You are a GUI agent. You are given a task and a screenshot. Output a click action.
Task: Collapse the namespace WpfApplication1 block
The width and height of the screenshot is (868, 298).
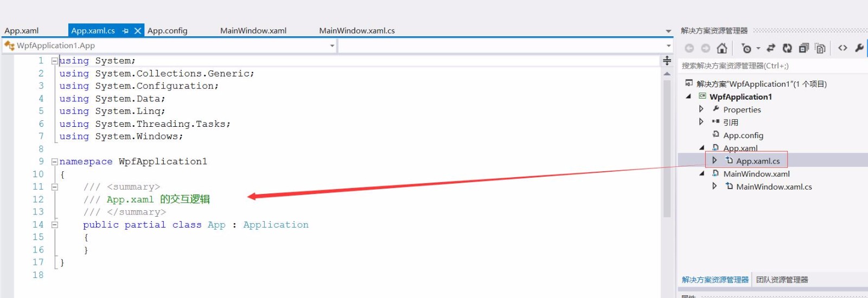click(x=54, y=161)
